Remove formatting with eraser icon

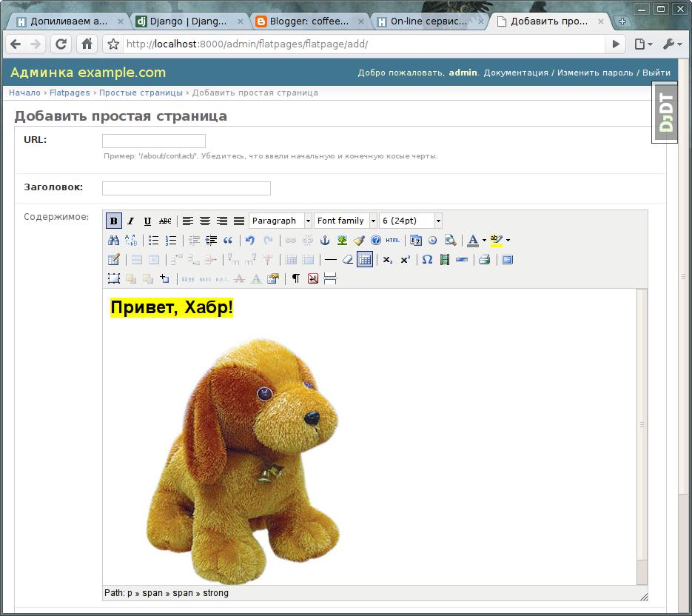348,260
